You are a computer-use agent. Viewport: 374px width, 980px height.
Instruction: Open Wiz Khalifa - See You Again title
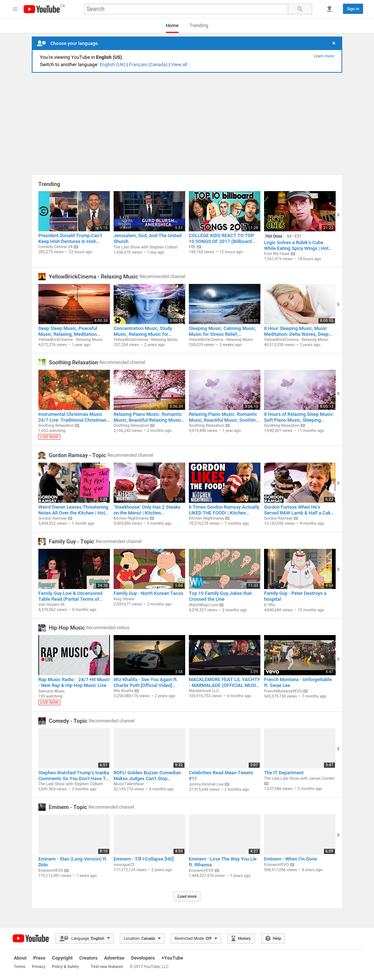[146, 683]
